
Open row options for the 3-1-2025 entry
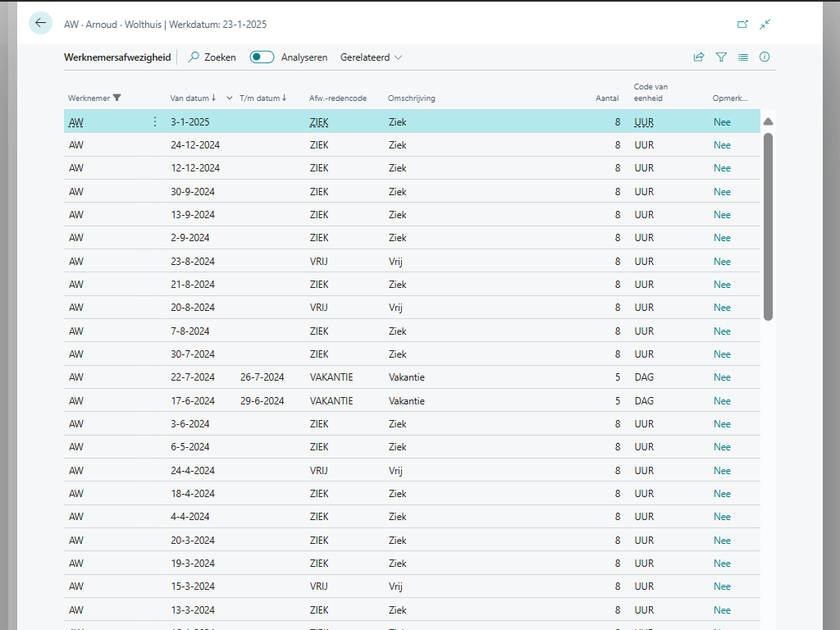[155, 121]
